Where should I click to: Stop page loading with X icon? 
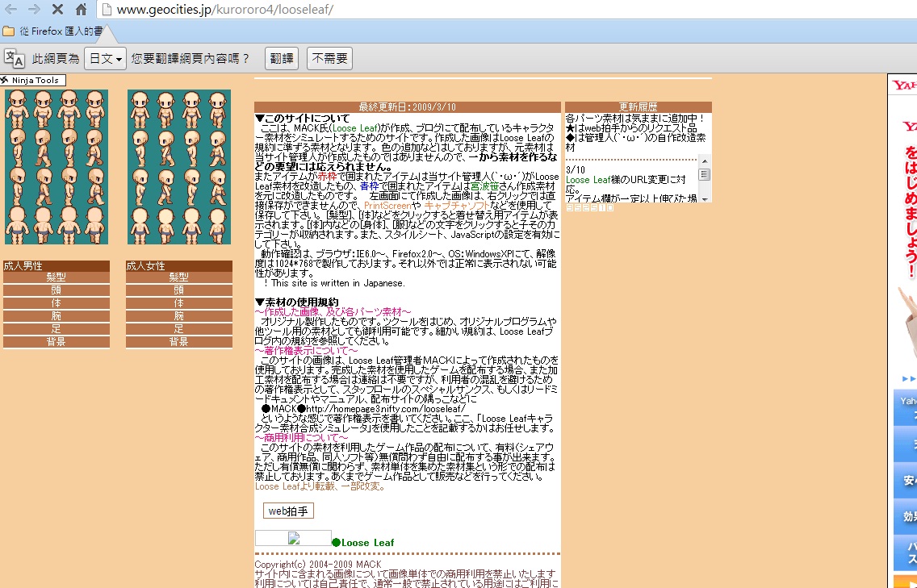pos(57,10)
